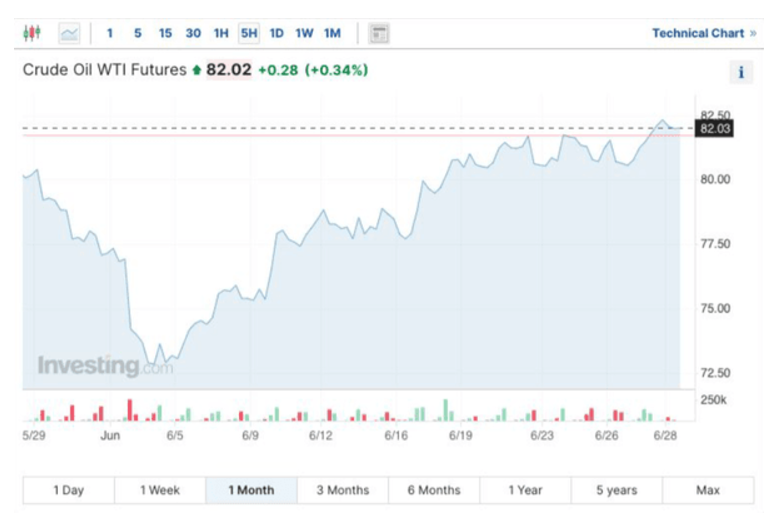Click the 82.03 current price label

[716, 129]
